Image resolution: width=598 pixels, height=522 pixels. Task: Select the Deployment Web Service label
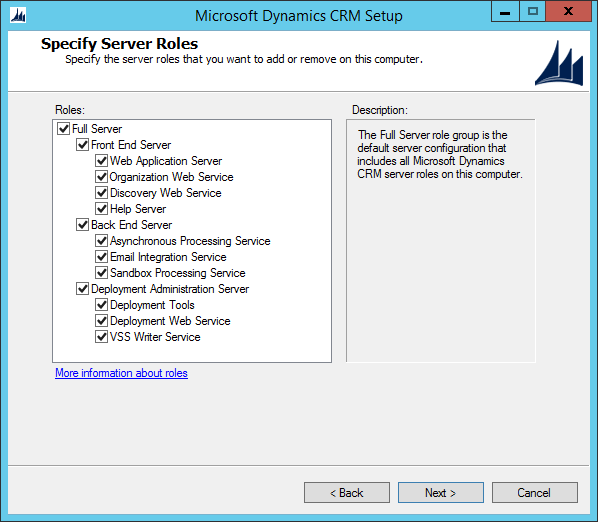tap(170, 321)
